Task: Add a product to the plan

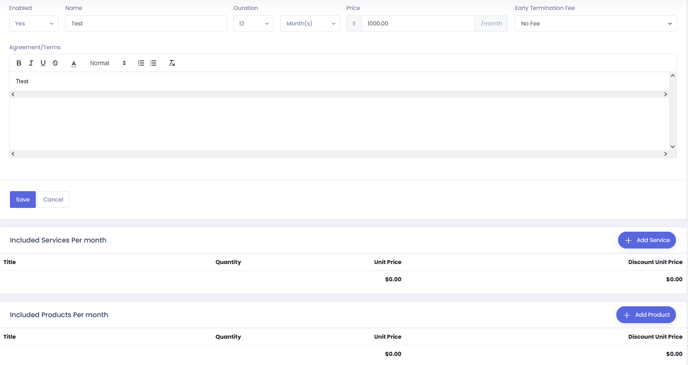Action: click(x=646, y=315)
